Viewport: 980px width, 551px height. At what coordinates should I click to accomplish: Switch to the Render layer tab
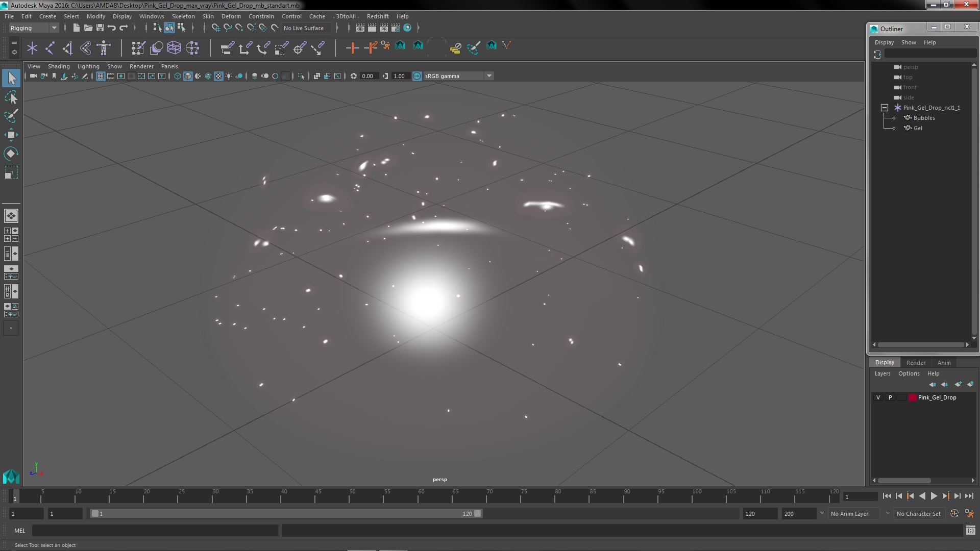click(916, 363)
